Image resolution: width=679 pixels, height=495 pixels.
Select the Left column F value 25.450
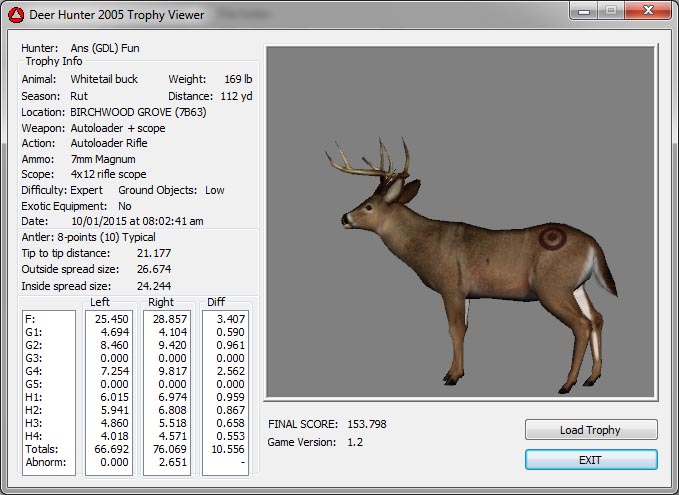[x=111, y=318]
